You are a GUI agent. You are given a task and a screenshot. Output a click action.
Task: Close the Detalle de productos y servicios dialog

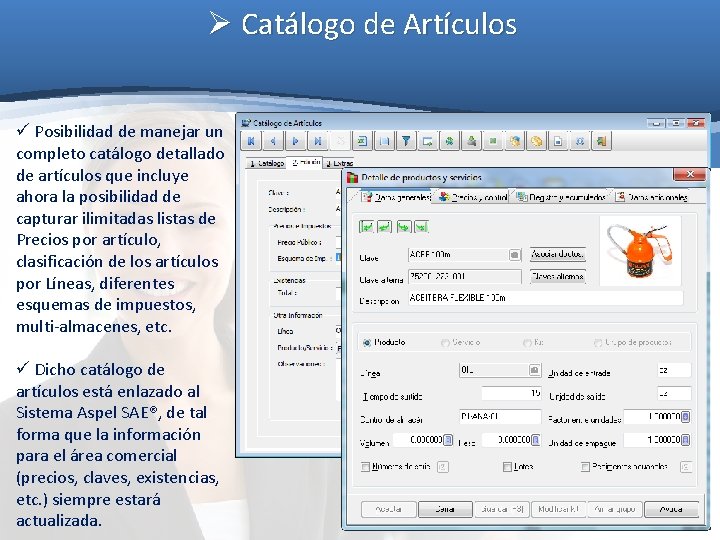click(x=689, y=174)
